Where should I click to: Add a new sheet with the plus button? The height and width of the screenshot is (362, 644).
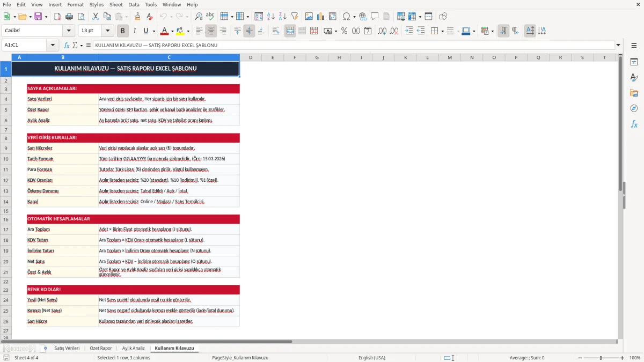pos(44,348)
